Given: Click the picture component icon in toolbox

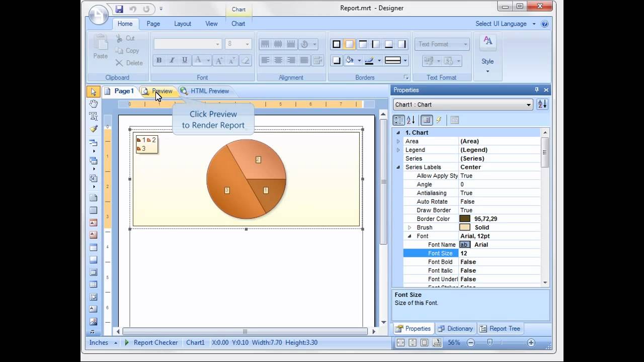Looking at the screenshot, I should click(93, 322).
